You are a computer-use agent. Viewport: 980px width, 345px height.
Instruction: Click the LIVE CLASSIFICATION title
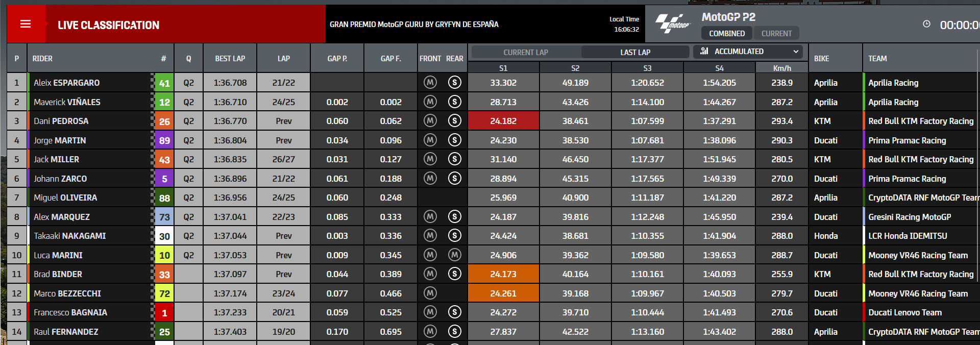[x=108, y=25]
